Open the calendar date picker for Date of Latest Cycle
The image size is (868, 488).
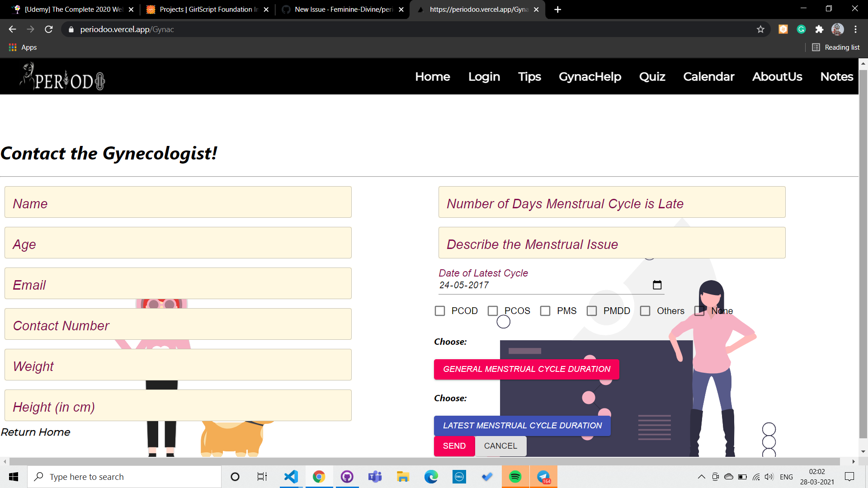[x=657, y=285]
